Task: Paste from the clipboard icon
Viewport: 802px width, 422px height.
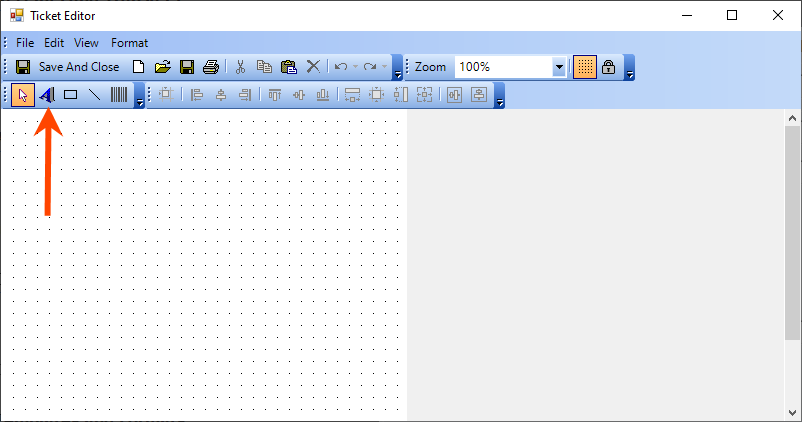Action: pos(289,67)
